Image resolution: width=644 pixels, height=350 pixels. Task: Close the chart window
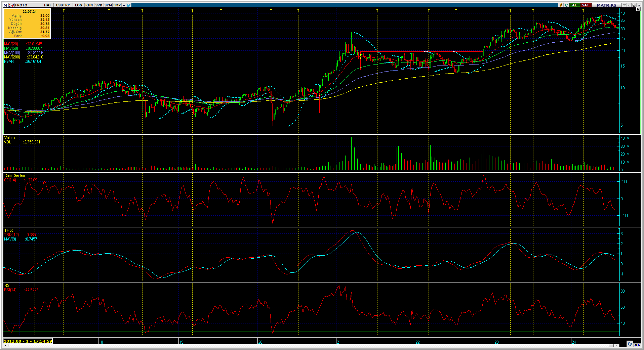(x=639, y=5)
